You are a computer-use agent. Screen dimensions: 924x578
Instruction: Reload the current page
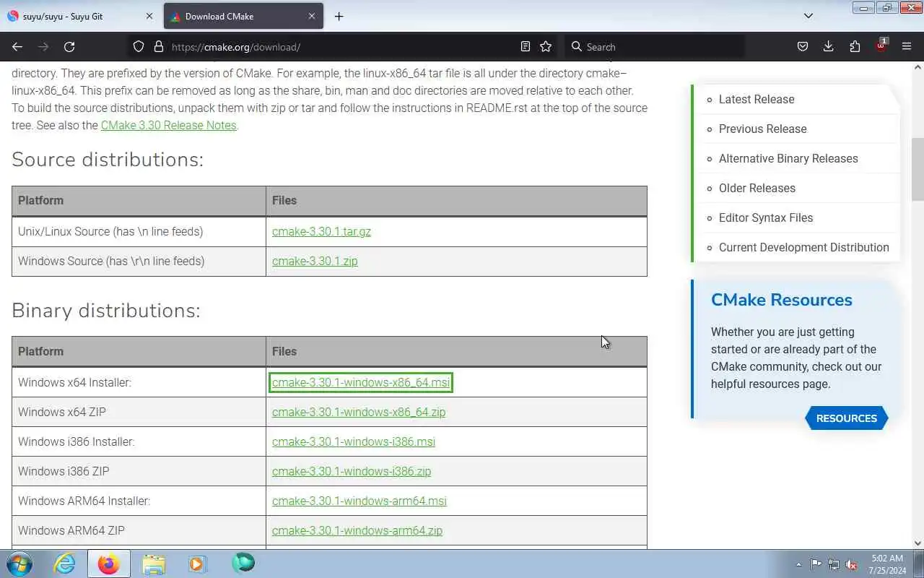[69, 46]
